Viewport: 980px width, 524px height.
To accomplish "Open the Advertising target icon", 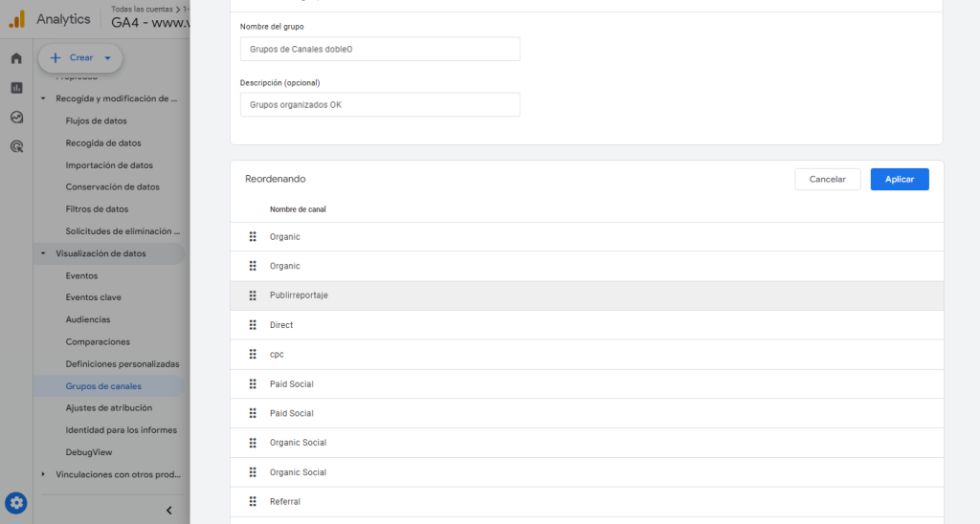I will coord(16,147).
